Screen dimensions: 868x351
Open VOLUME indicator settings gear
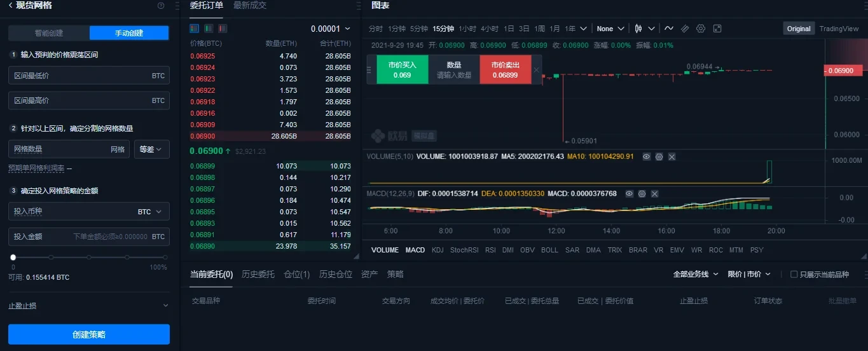(659, 156)
